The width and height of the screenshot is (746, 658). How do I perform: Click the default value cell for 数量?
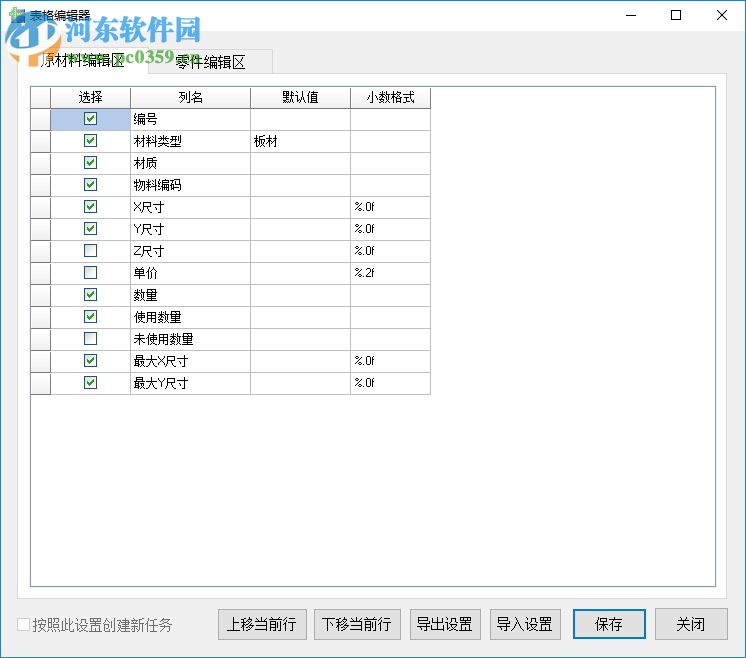[300, 295]
